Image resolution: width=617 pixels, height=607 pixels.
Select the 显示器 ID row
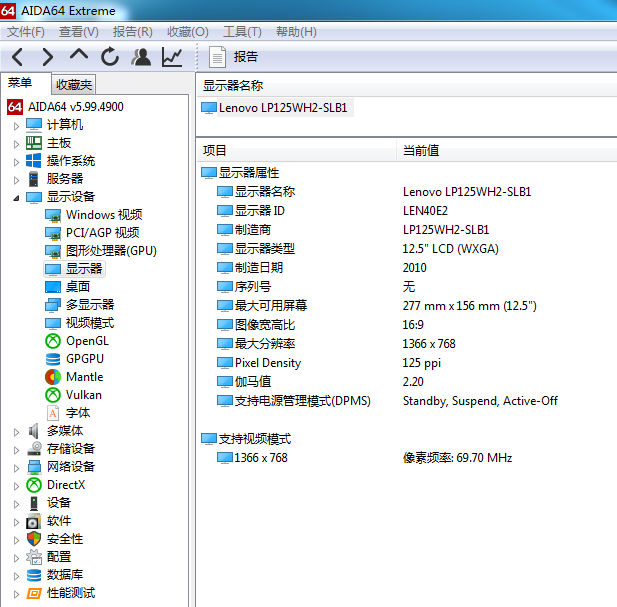point(405,211)
